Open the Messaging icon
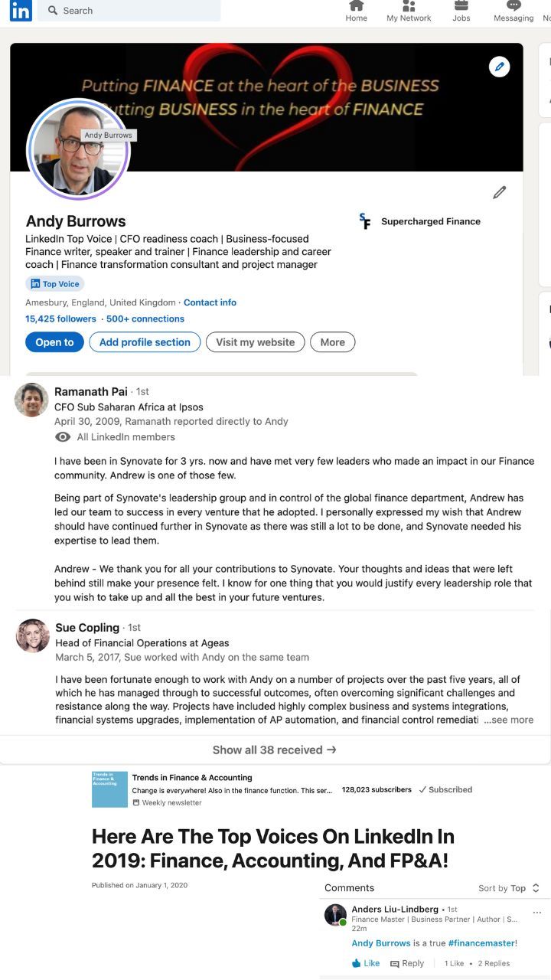 (x=514, y=7)
